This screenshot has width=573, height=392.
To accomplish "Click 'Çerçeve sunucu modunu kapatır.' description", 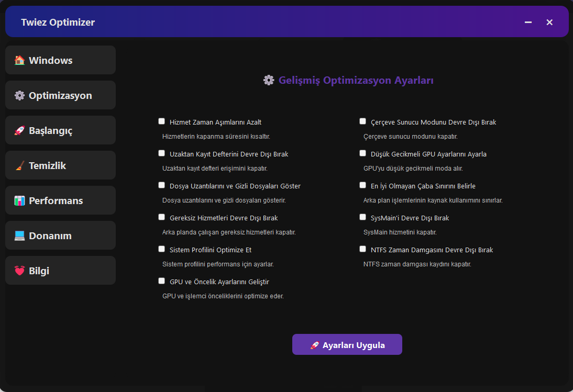I will (411, 137).
